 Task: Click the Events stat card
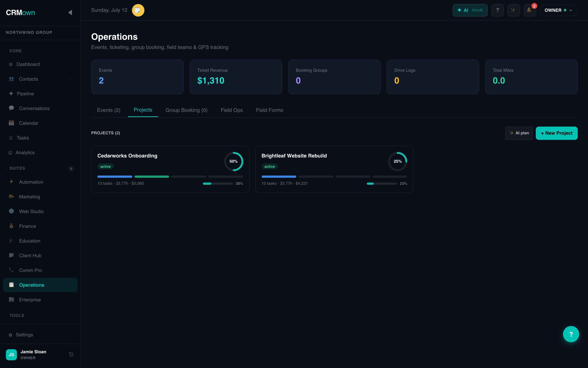pyautogui.click(x=137, y=77)
